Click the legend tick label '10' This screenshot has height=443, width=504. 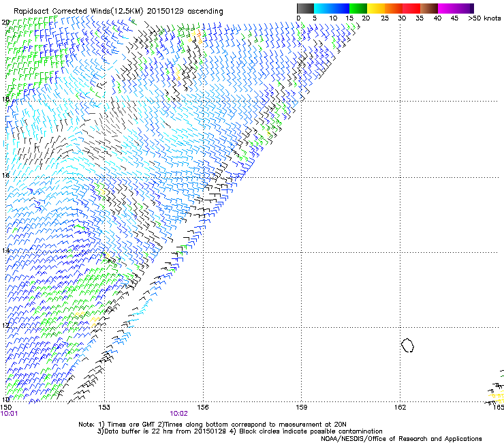pos(333,18)
